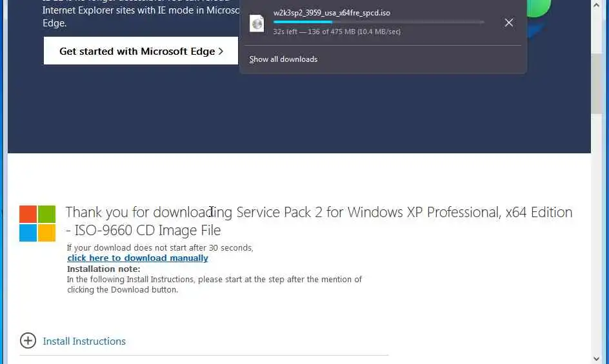
Task: Dismiss the w2k3sp2 ISO download item
Action: [x=509, y=23]
